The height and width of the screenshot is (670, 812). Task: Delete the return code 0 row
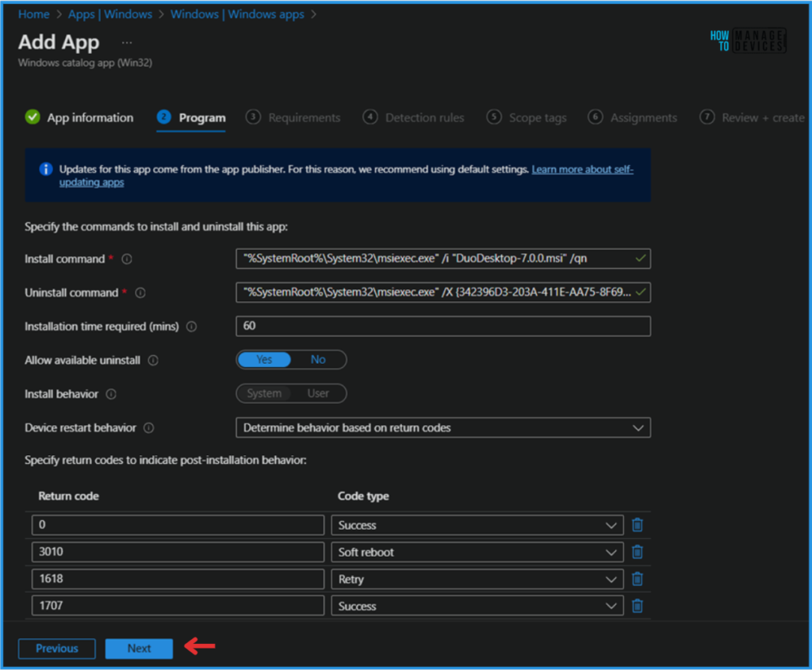(x=638, y=525)
